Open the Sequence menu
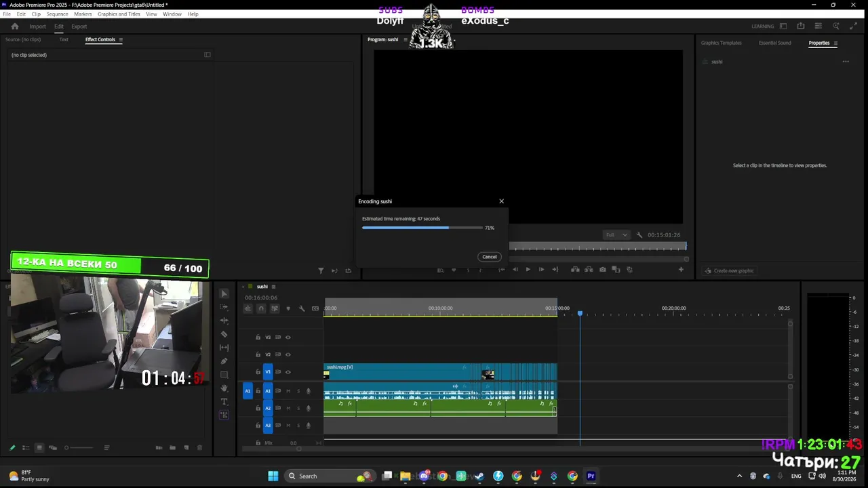Image resolution: width=868 pixels, height=488 pixels. click(x=57, y=14)
